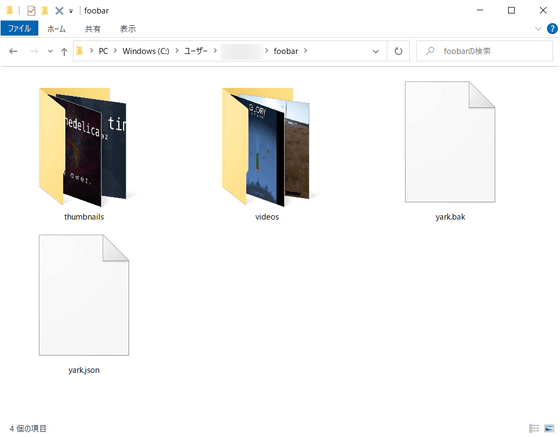The width and height of the screenshot is (560, 437).
Task: Open Help with the blue question mark
Action: point(552,29)
